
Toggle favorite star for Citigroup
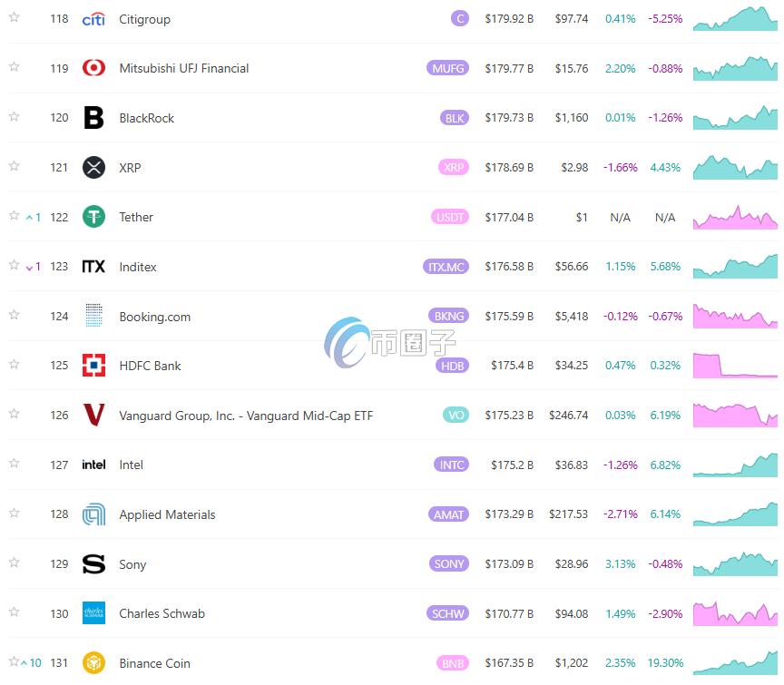tap(15, 17)
